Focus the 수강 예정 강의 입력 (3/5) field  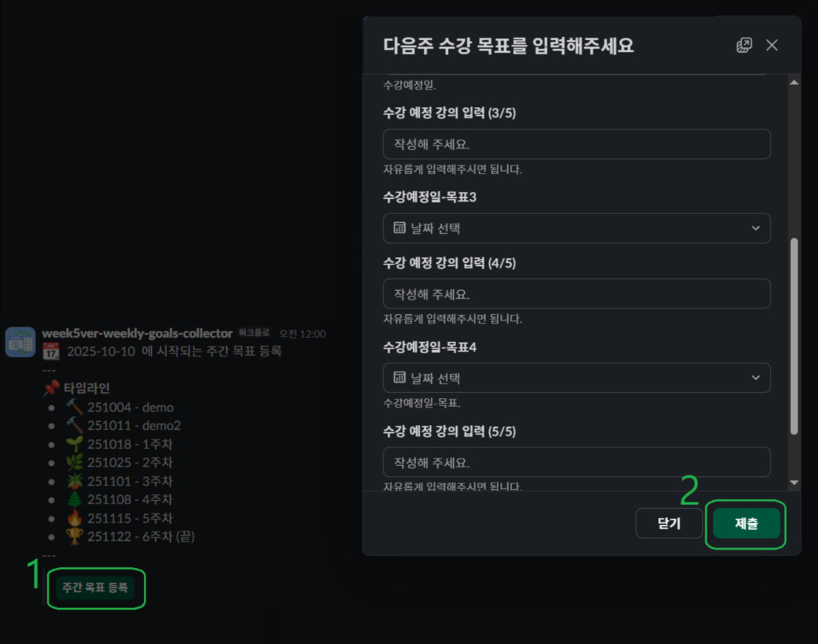(x=576, y=145)
